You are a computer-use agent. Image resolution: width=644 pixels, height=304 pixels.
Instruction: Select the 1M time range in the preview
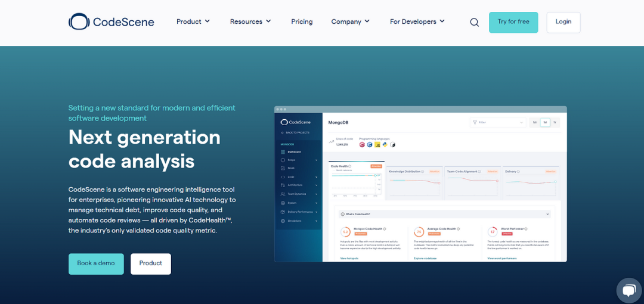coord(545,122)
